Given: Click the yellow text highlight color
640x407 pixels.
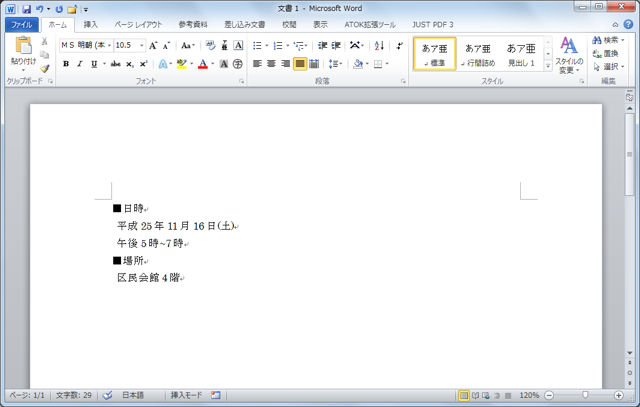Looking at the screenshot, I should (x=182, y=64).
